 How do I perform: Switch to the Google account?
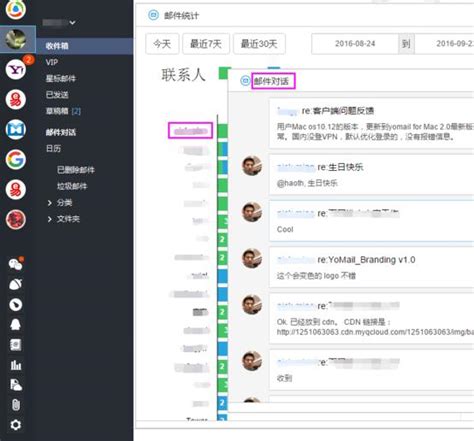tap(16, 159)
